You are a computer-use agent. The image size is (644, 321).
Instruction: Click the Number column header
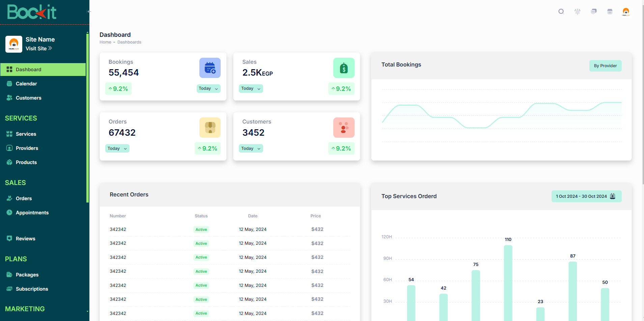point(118,216)
